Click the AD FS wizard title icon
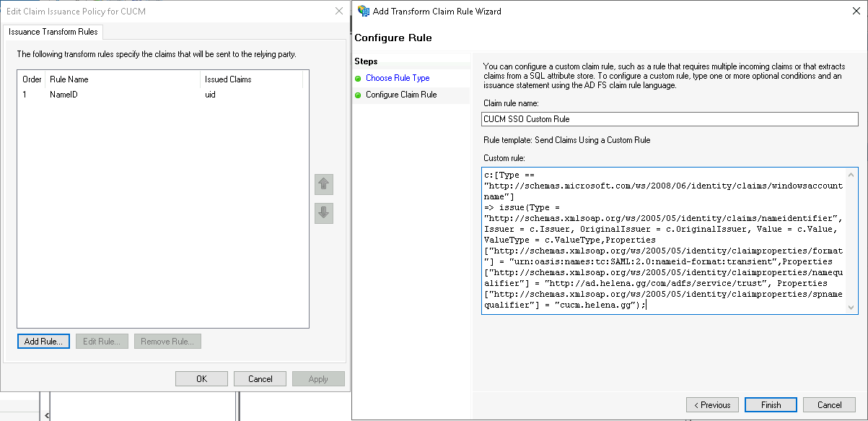Screen dimensions: 868x421 (363, 11)
